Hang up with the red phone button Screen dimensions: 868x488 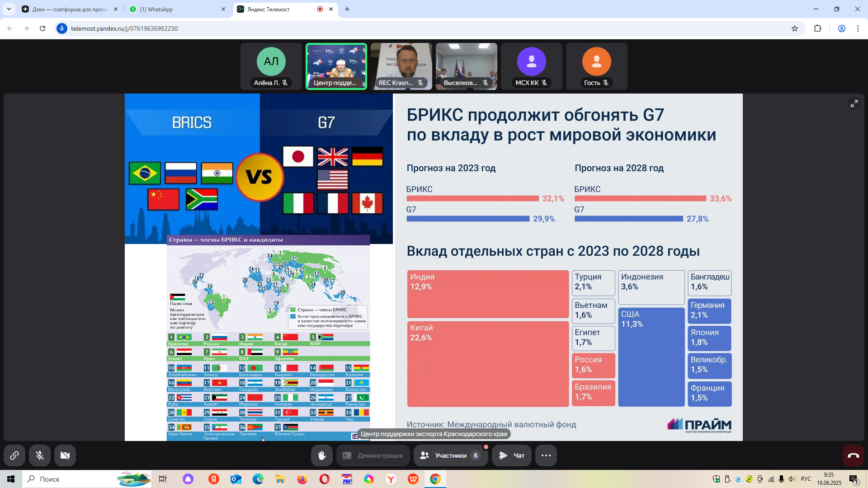[x=854, y=455]
